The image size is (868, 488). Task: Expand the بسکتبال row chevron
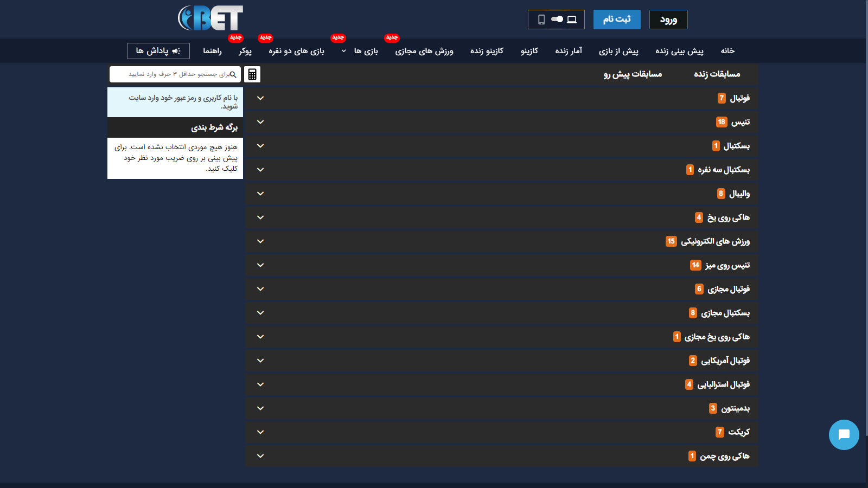pos(260,146)
